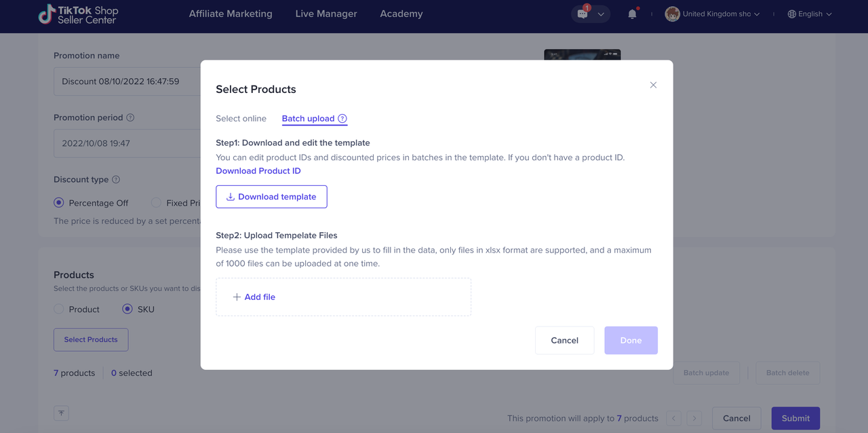Screen dimensions: 868x433
Task: Click the Promotion period info icon
Action: pos(130,117)
